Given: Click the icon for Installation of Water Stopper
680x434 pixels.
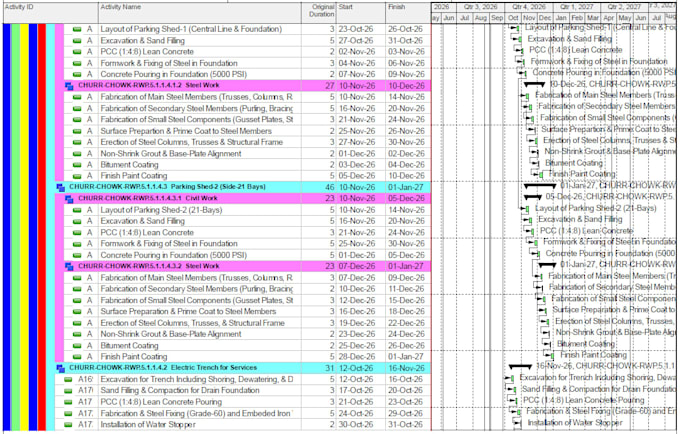Looking at the screenshot, I should pos(68,425).
